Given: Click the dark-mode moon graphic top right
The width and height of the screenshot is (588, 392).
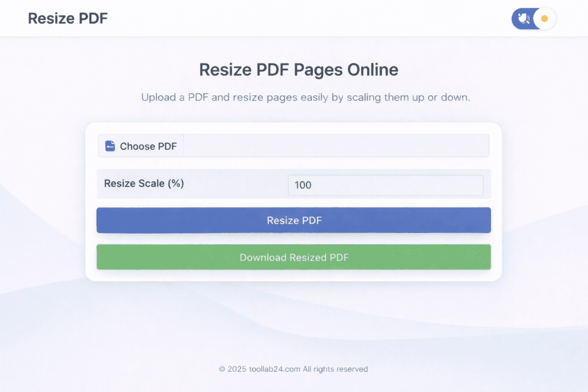Looking at the screenshot, I should 524,18.
